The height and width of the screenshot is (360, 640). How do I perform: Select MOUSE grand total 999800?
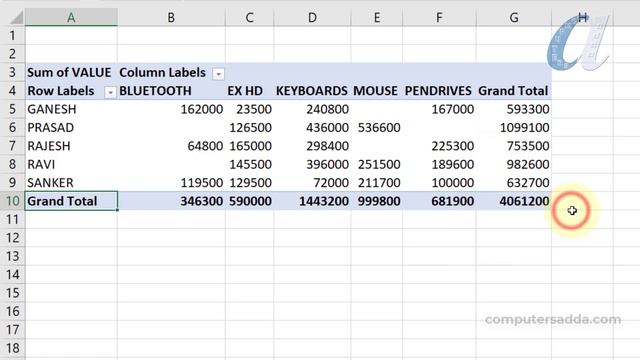pos(377,201)
